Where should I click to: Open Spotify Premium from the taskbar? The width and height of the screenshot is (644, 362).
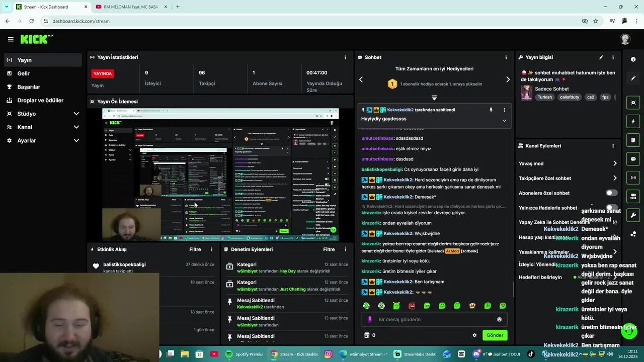click(245, 354)
